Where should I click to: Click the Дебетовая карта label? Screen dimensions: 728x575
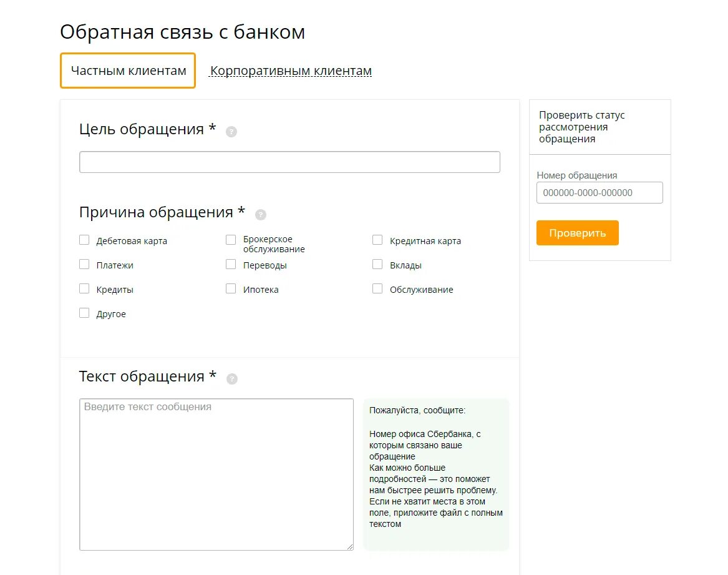[x=132, y=241]
